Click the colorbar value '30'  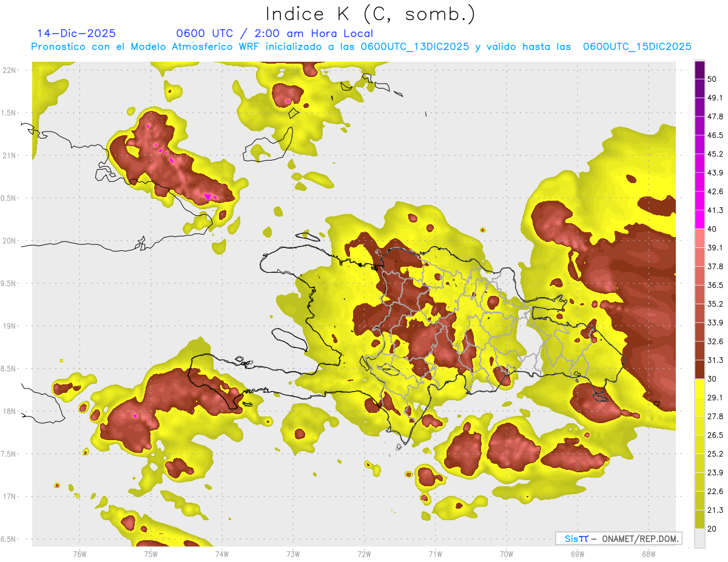[x=712, y=379]
